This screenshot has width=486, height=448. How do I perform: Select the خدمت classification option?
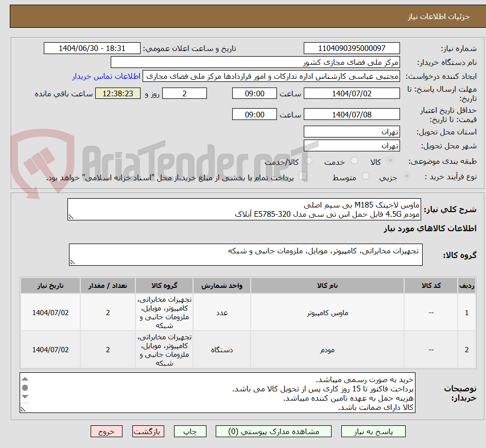pos(354,161)
